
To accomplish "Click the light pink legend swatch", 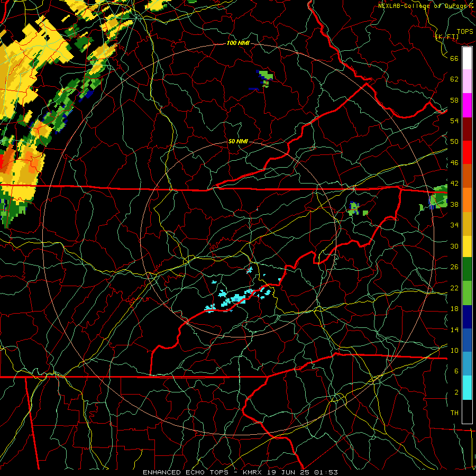I will (467, 81).
